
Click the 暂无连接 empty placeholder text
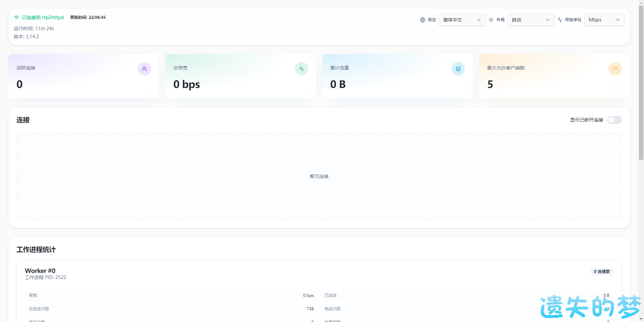pyautogui.click(x=319, y=176)
